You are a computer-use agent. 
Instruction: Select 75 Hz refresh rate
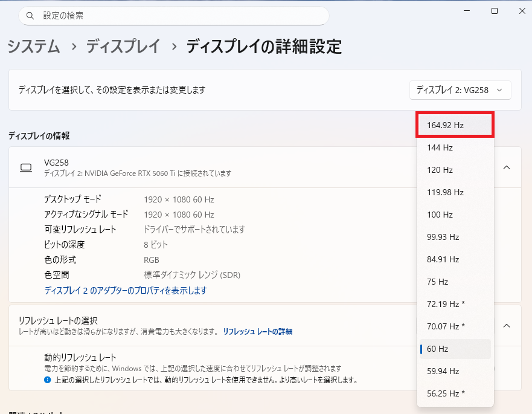coord(455,281)
